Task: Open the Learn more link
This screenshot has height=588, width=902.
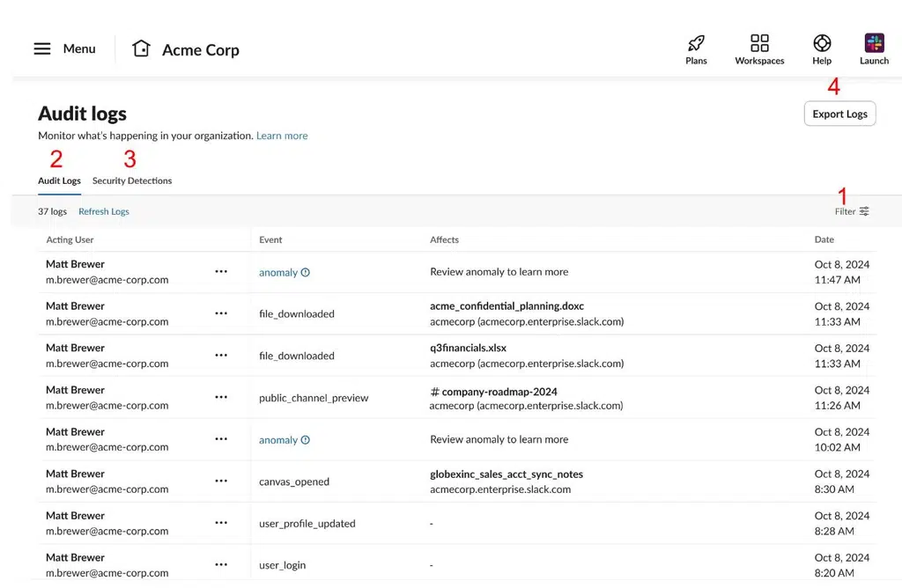Action: [x=282, y=136]
